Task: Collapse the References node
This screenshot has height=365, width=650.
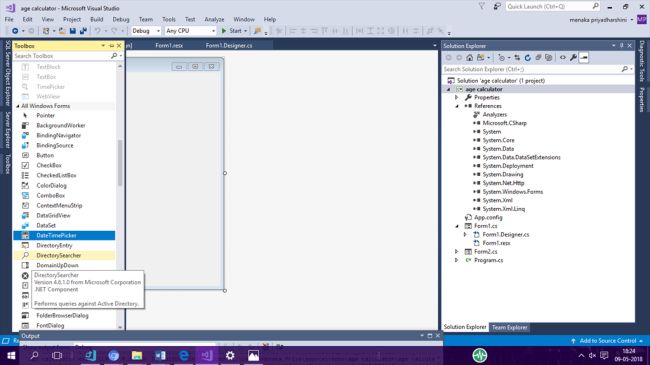Action: [x=457, y=106]
